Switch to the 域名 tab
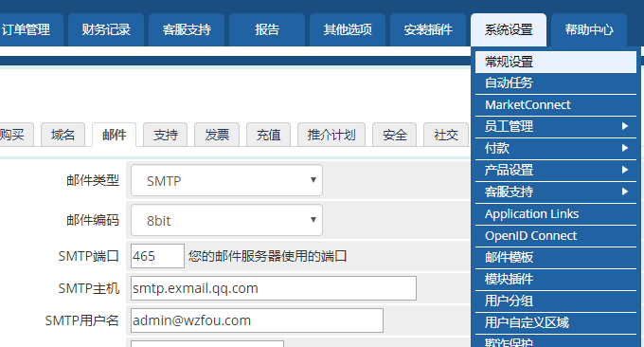 click(x=63, y=135)
